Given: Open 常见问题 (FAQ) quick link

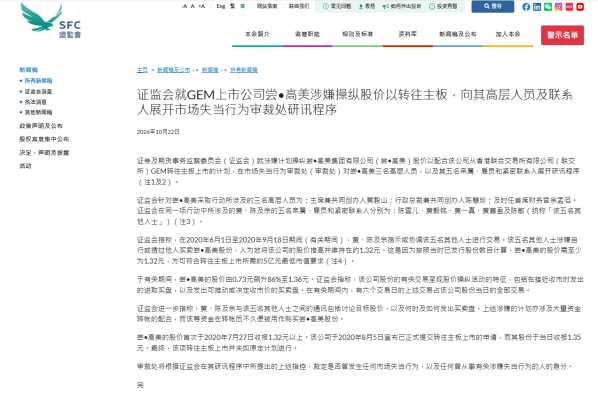Looking at the screenshot, I should tap(337, 6).
